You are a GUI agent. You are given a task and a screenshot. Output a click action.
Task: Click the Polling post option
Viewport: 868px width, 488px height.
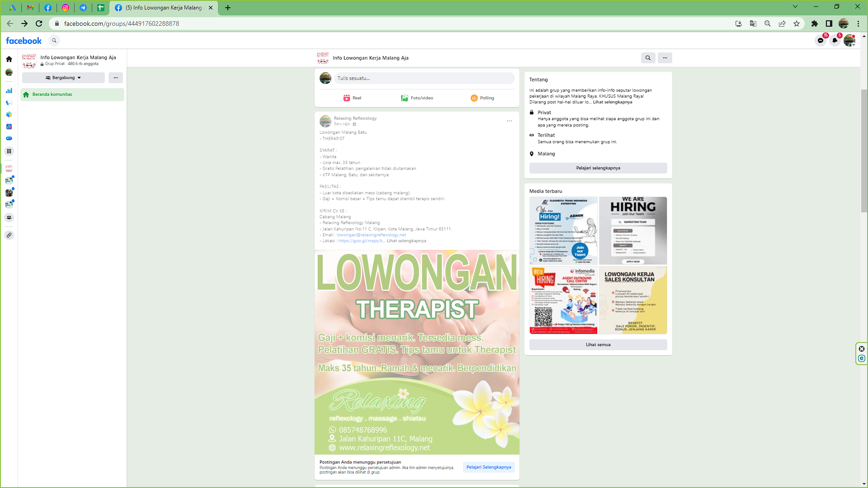click(x=482, y=98)
